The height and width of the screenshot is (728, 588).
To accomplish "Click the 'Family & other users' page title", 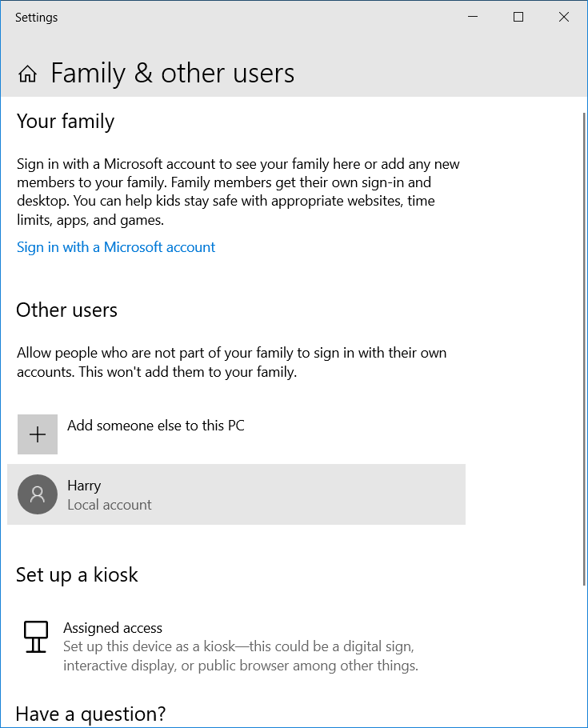I will (x=172, y=74).
